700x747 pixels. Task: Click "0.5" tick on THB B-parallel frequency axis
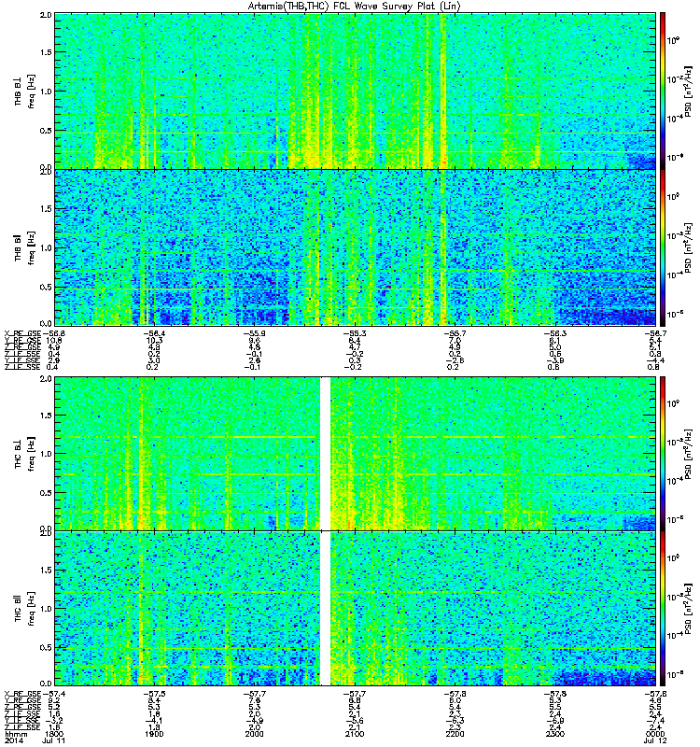tap(46, 287)
